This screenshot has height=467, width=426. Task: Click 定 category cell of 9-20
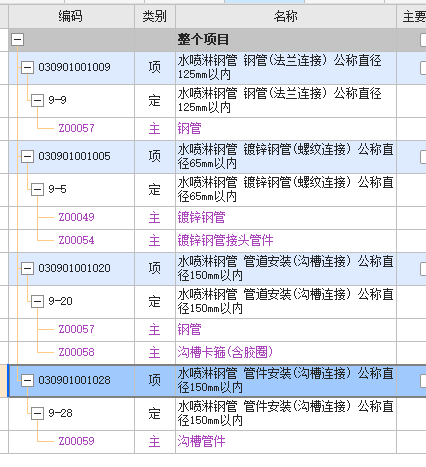(155, 302)
